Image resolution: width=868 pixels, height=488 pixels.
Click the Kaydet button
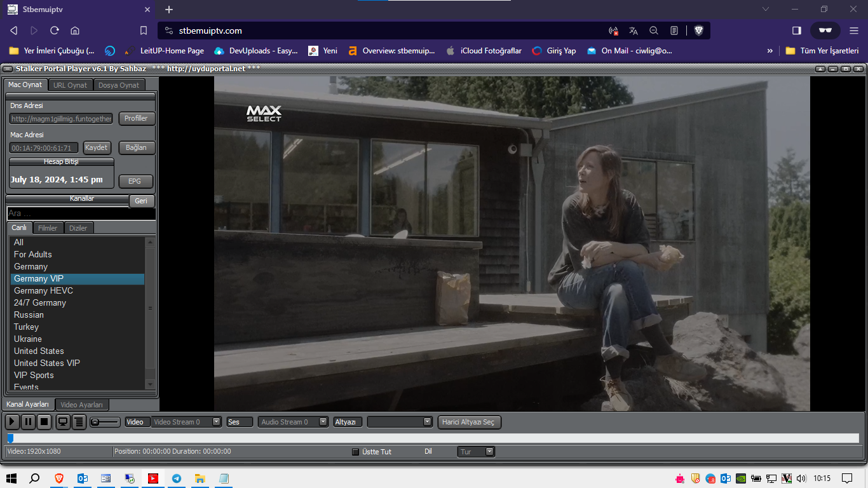[97, 147]
